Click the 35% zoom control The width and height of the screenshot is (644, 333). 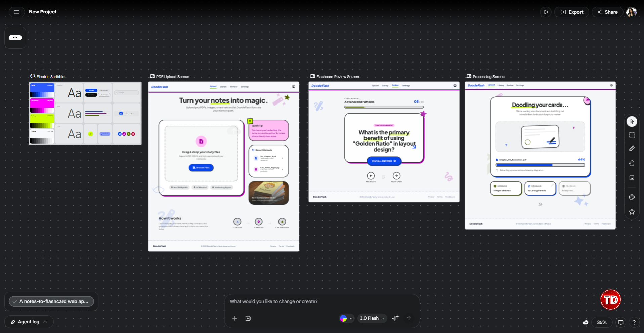pos(602,322)
